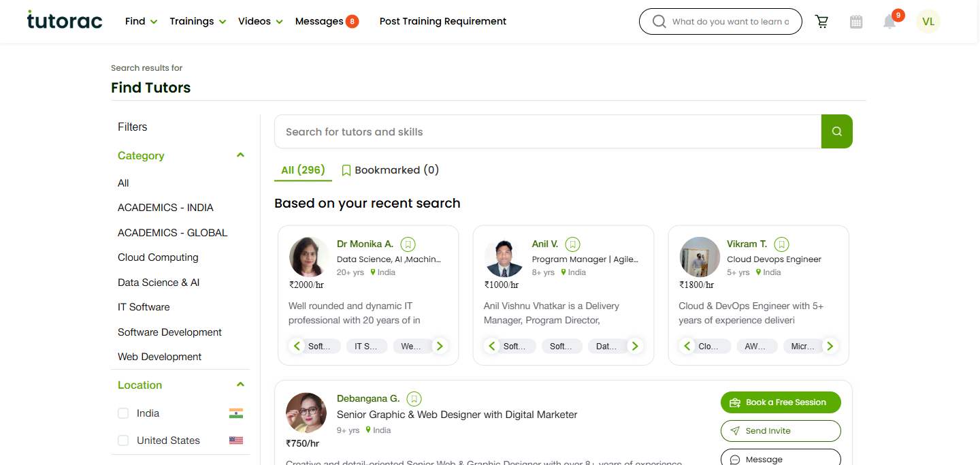Filter by Software Development category
980x465 pixels.
pyautogui.click(x=169, y=332)
